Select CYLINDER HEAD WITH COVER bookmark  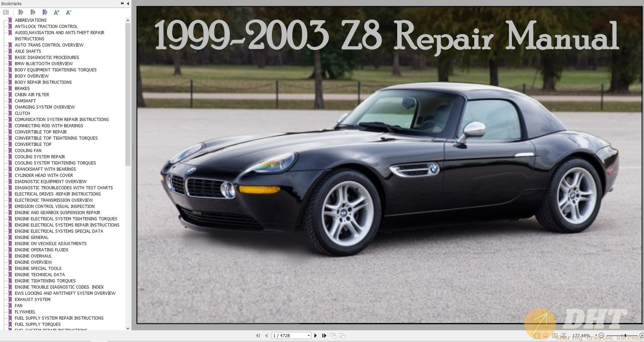click(44, 175)
